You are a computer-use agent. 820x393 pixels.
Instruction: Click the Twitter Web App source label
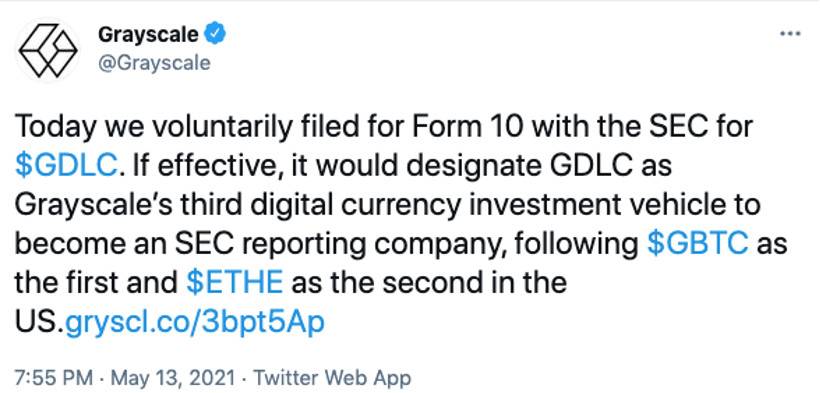pos(333,378)
